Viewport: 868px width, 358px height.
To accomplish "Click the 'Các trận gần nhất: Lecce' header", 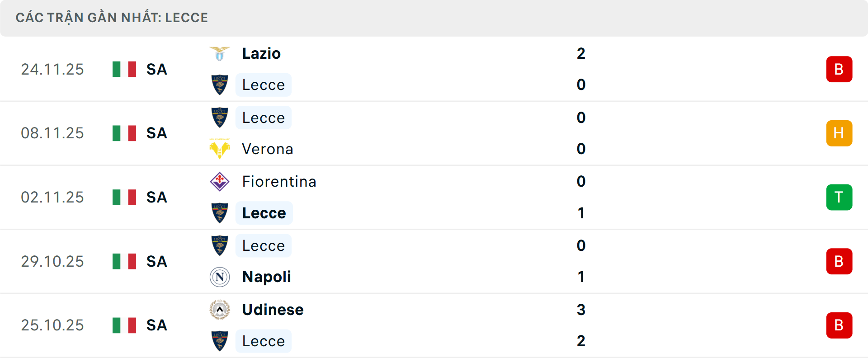I will [112, 18].
